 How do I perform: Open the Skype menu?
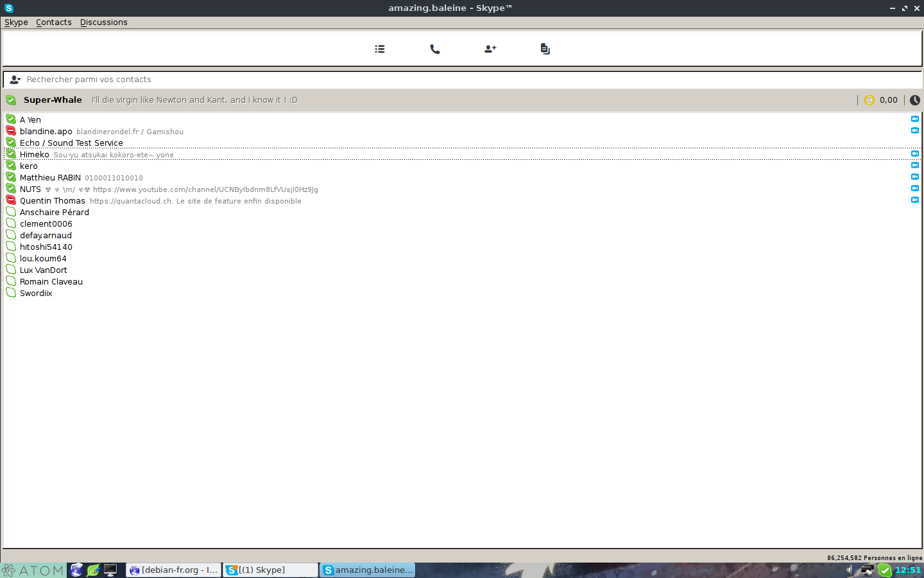coord(16,22)
